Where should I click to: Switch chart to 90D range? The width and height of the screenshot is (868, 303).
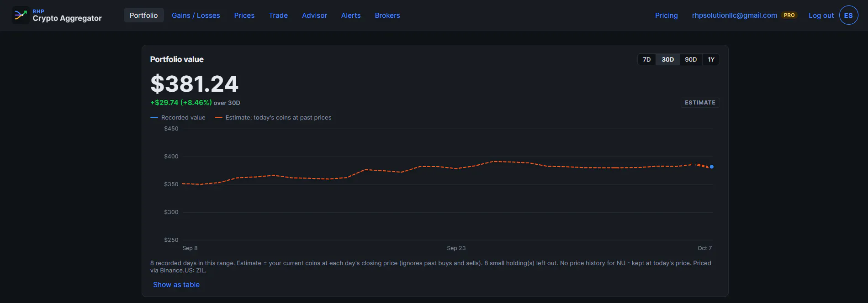click(691, 59)
